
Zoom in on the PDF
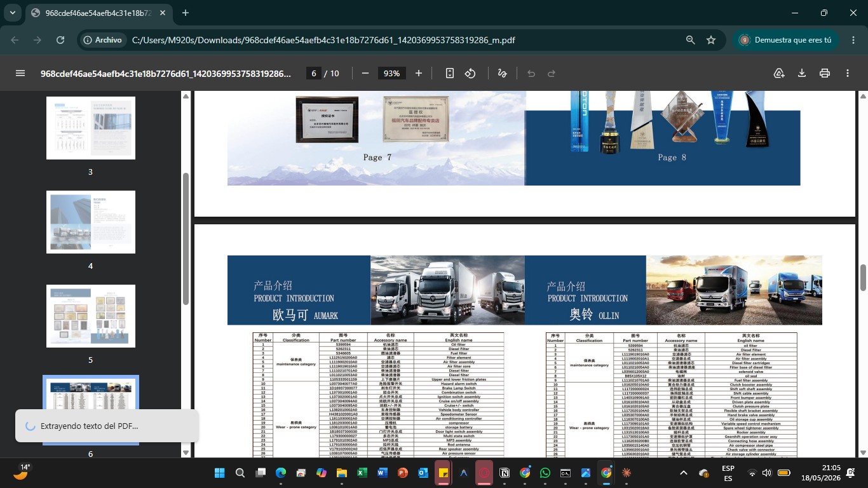[x=419, y=73]
